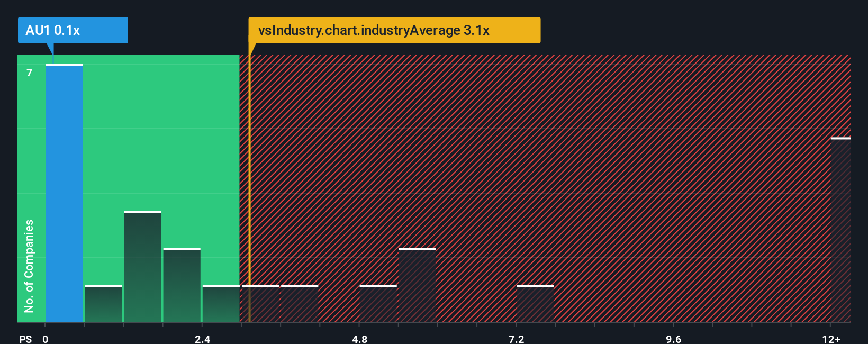Click the PS axis label
The height and width of the screenshot is (344, 868).
25,339
